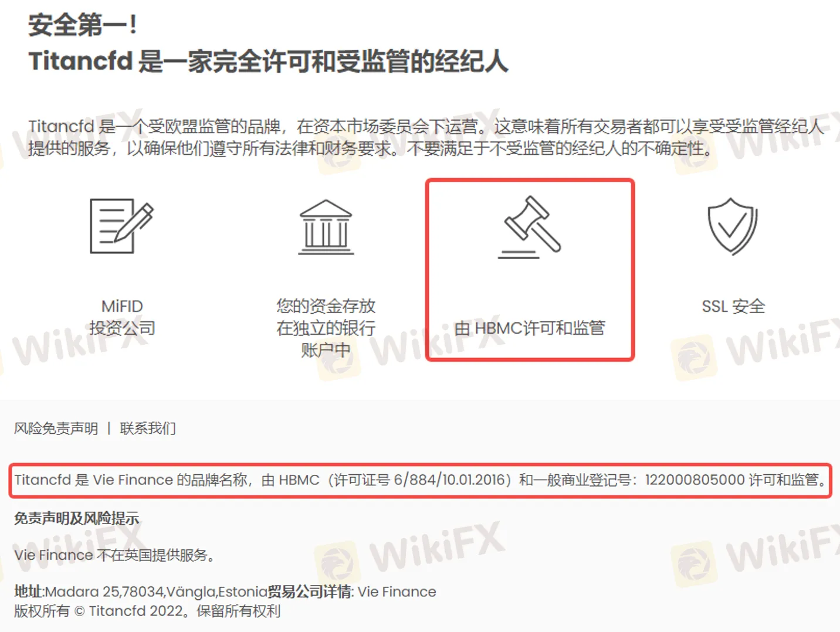Click the paragraph starting 'Titancfd 是一个受欧盟监管的品牌'
This screenshot has height=632, width=840.
pos(426,137)
